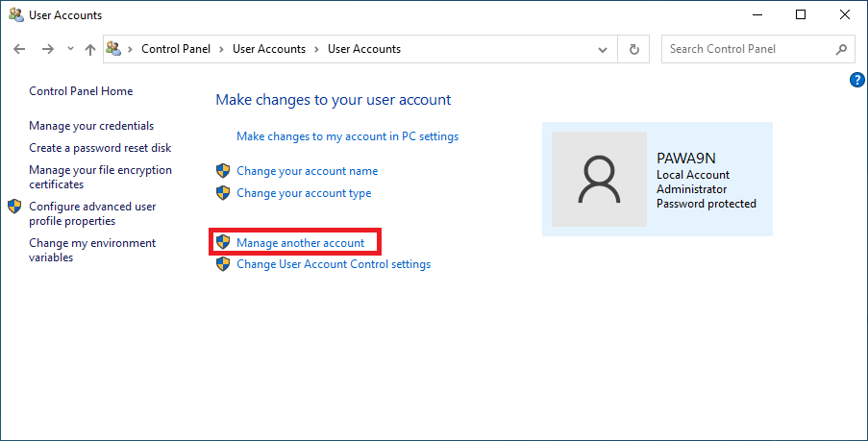Open Change User Account Control settings
The image size is (868, 441).
333,264
